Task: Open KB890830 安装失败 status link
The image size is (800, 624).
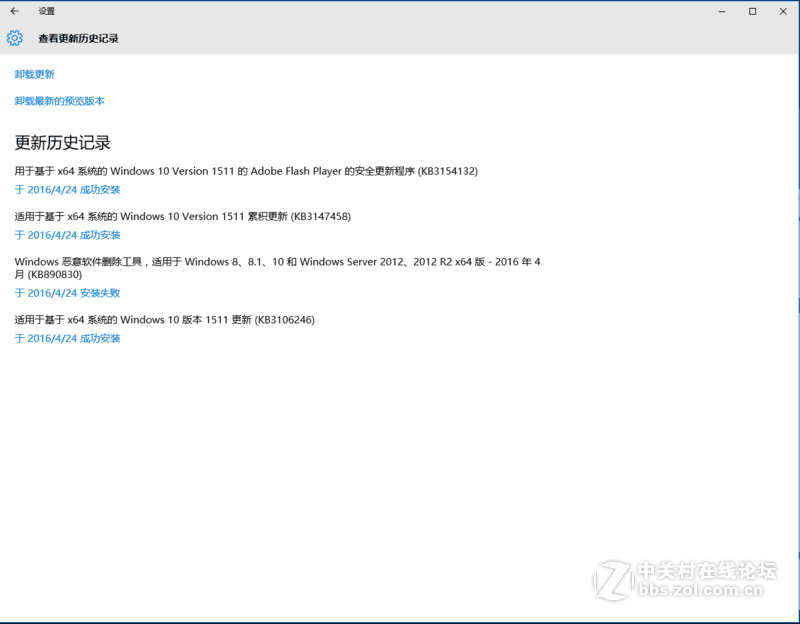Action: [x=67, y=293]
